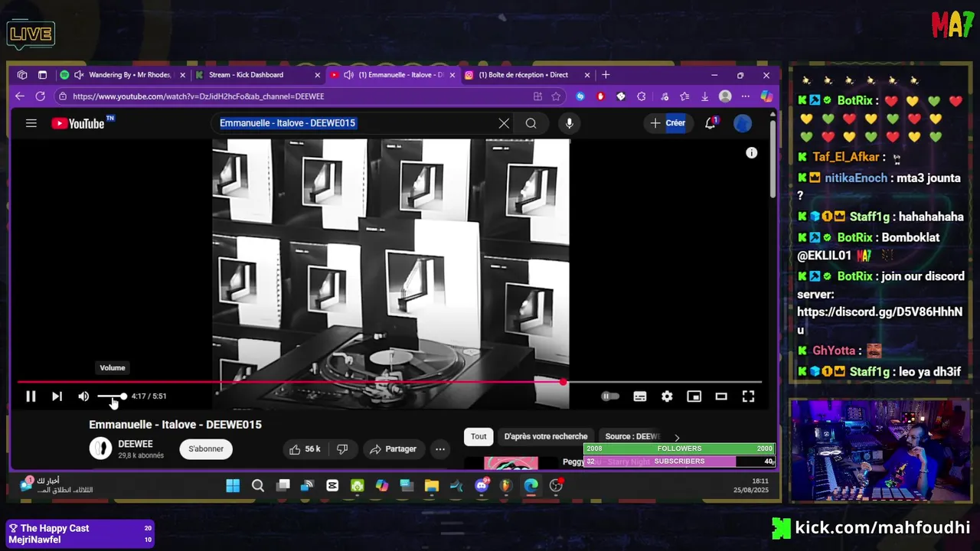Open the discord.gg link in chat

880,321
